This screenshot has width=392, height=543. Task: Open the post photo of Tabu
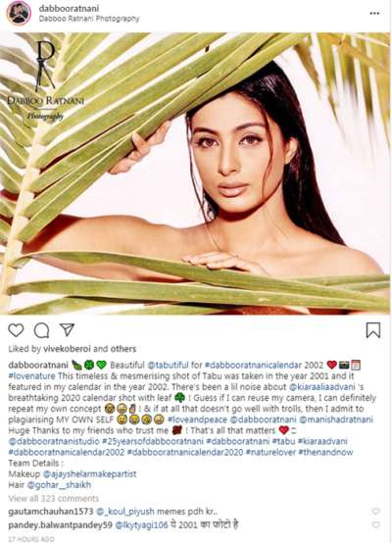tap(195, 173)
